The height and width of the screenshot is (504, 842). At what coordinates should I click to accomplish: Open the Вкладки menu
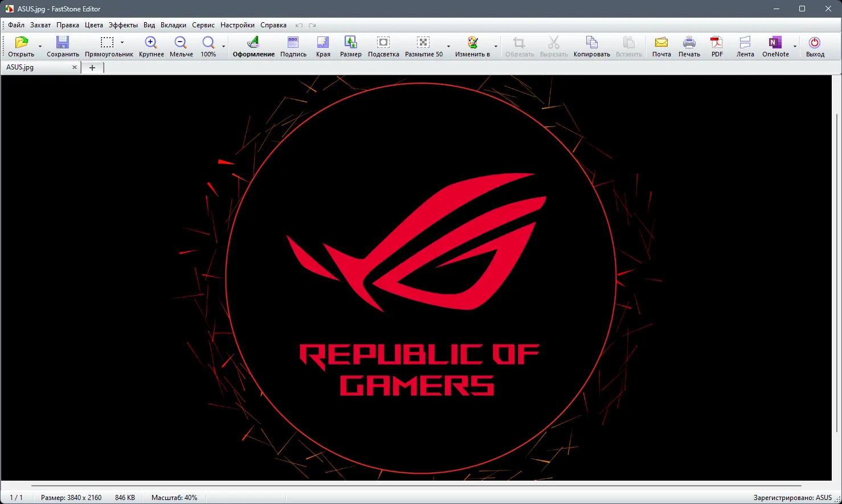[x=173, y=25]
